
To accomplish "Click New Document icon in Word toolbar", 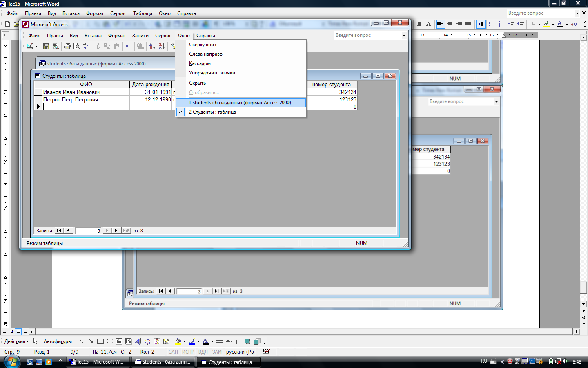I will 7,24.
